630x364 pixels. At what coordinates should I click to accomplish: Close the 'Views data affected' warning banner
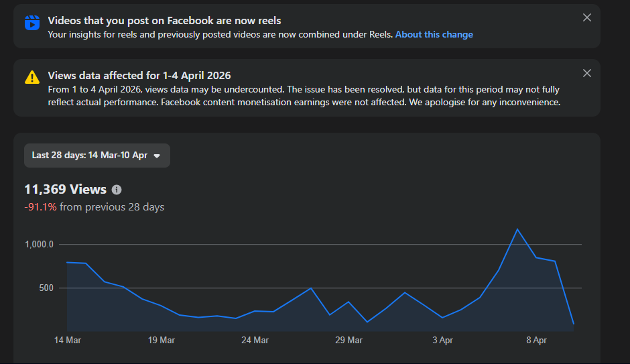coord(587,73)
